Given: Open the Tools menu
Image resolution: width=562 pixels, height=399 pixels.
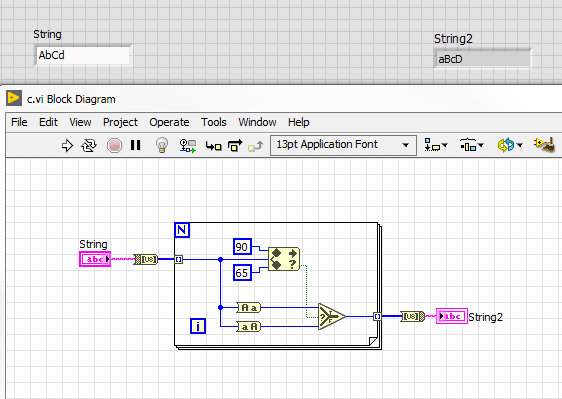Looking at the screenshot, I should pyautogui.click(x=214, y=122).
